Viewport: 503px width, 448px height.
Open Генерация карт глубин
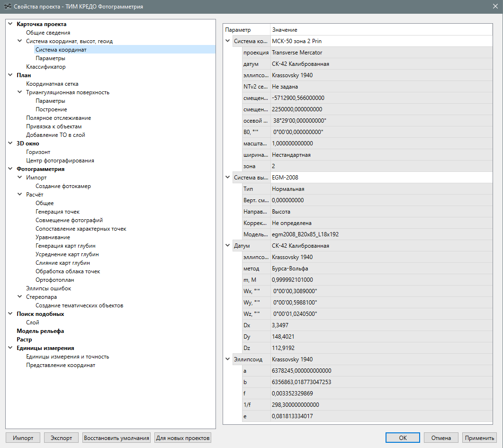pos(65,246)
